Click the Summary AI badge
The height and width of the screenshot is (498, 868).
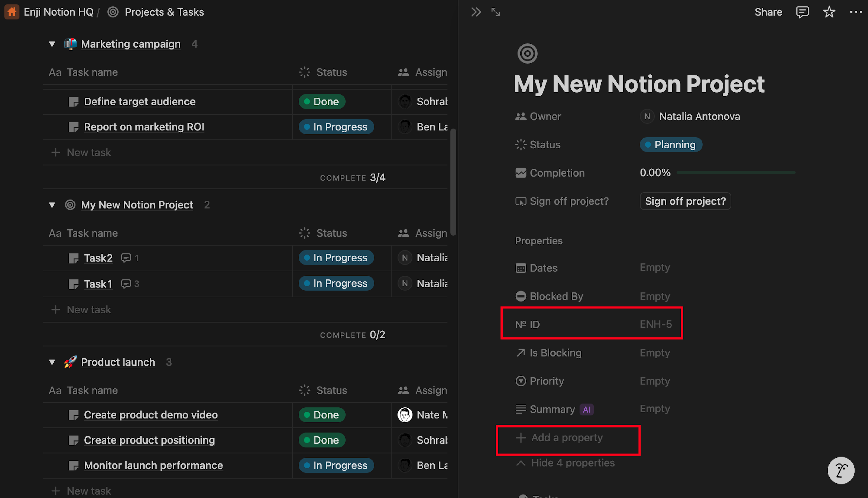pos(586,409)
